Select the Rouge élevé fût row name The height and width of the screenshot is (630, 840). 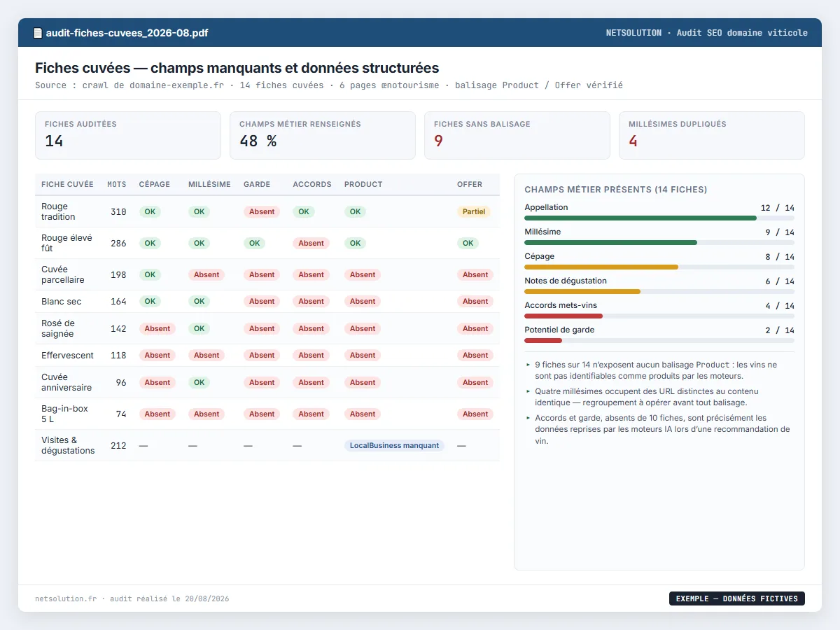coord(66,243)
